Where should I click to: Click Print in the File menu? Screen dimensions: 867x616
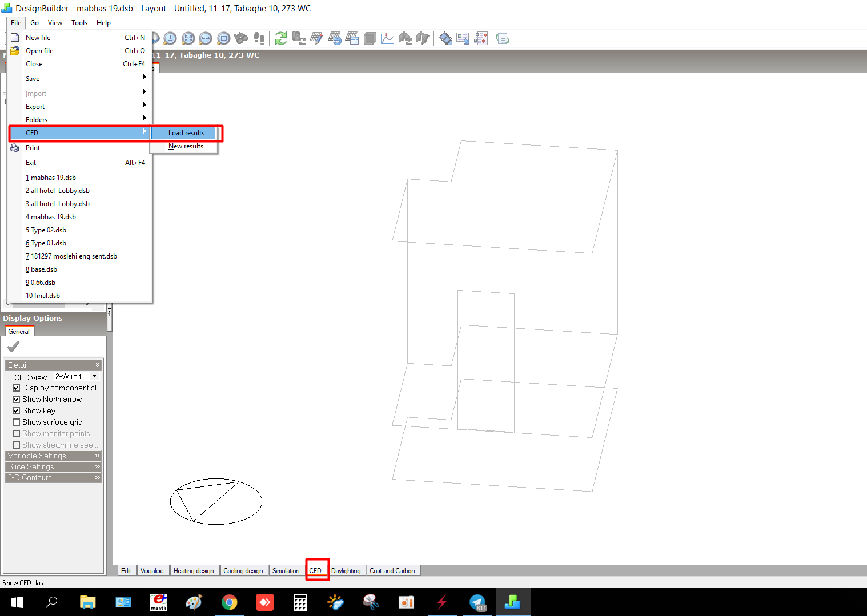pos(80,148)
